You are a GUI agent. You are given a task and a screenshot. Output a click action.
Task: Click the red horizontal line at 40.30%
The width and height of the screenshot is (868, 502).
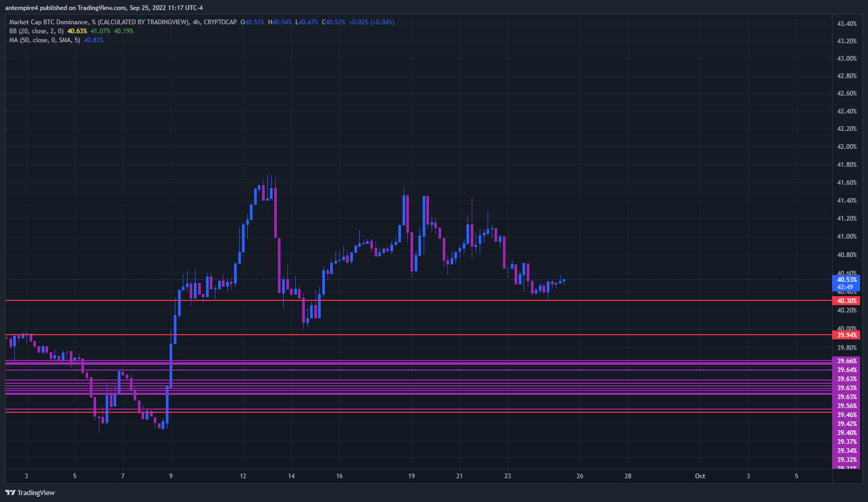pyautogui.click(x=418, y=300)
